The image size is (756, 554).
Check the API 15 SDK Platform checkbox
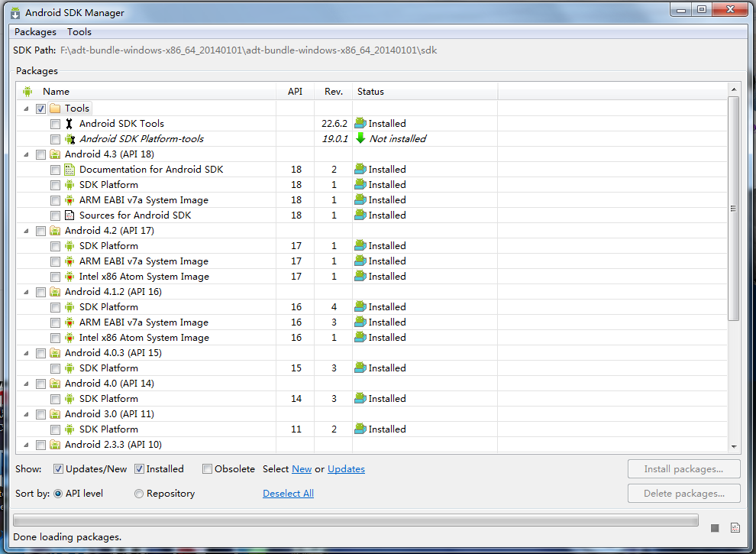click(x=56, y=368)
